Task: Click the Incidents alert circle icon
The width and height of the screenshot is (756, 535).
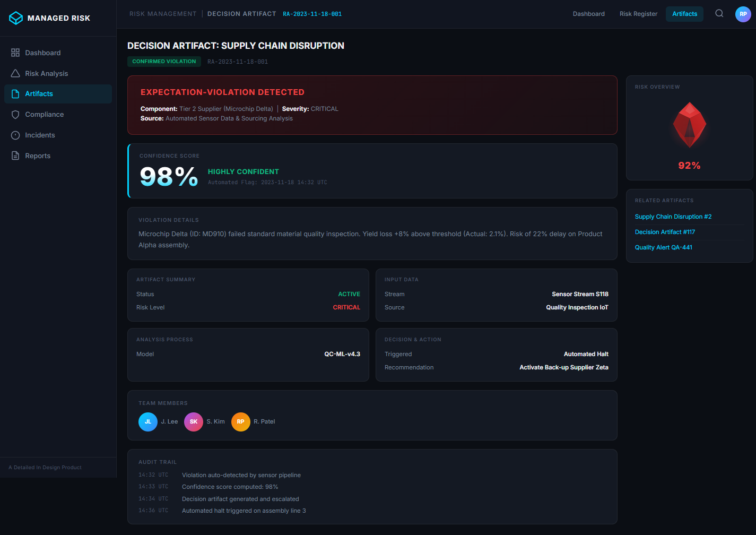Action: (x=15, y=135)
